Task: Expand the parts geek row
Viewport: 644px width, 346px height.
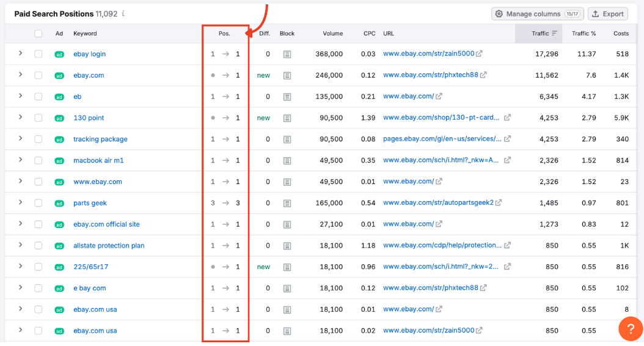Action: coord(20,202)
